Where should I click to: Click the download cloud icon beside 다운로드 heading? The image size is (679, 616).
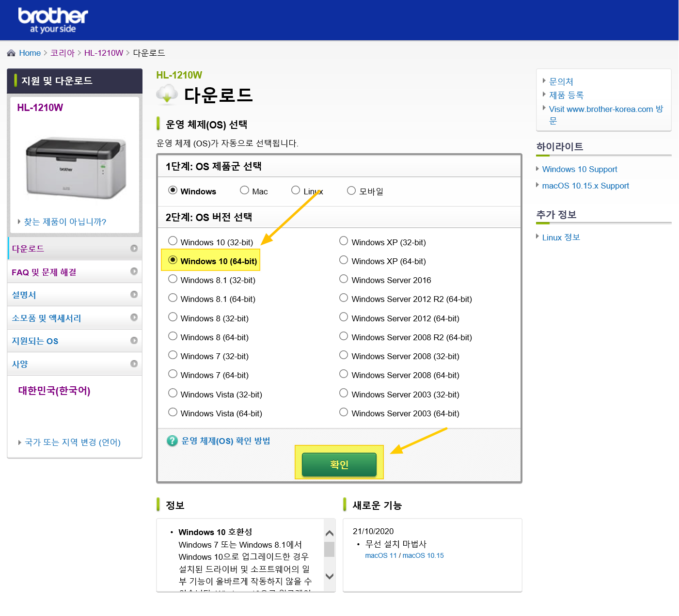[167, 95]
